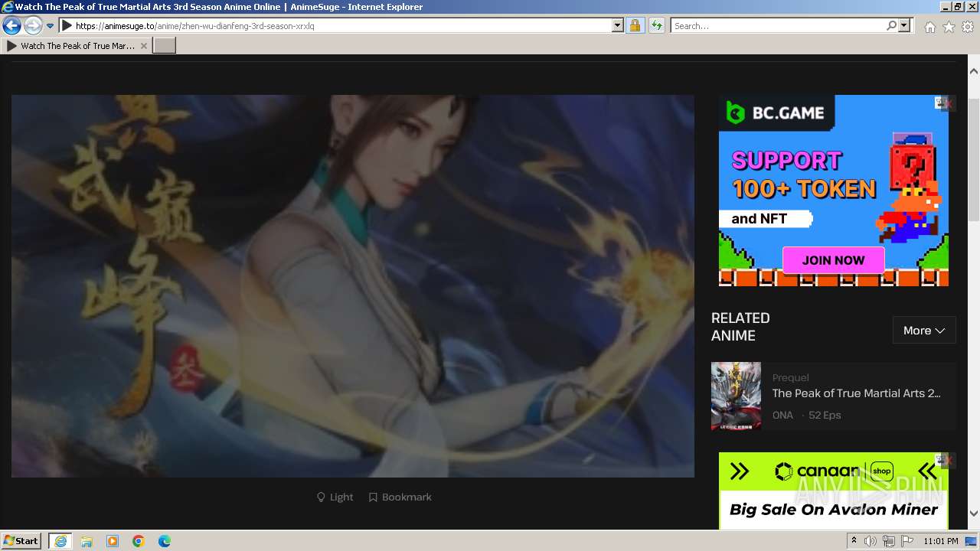Click the page scrollbar up arrow
Viewport: 980px width, 551px height.
(x=974, y=71)
